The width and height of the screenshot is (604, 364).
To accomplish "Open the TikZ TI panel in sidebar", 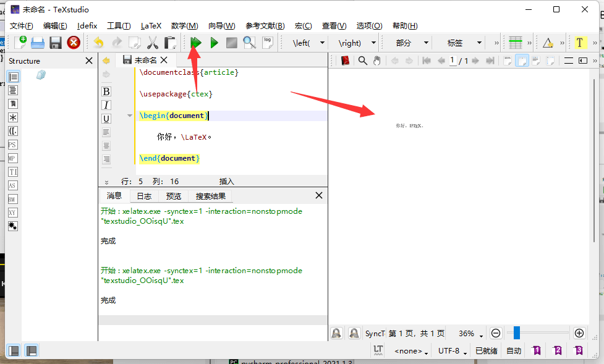I will click(x=13, y=172).
